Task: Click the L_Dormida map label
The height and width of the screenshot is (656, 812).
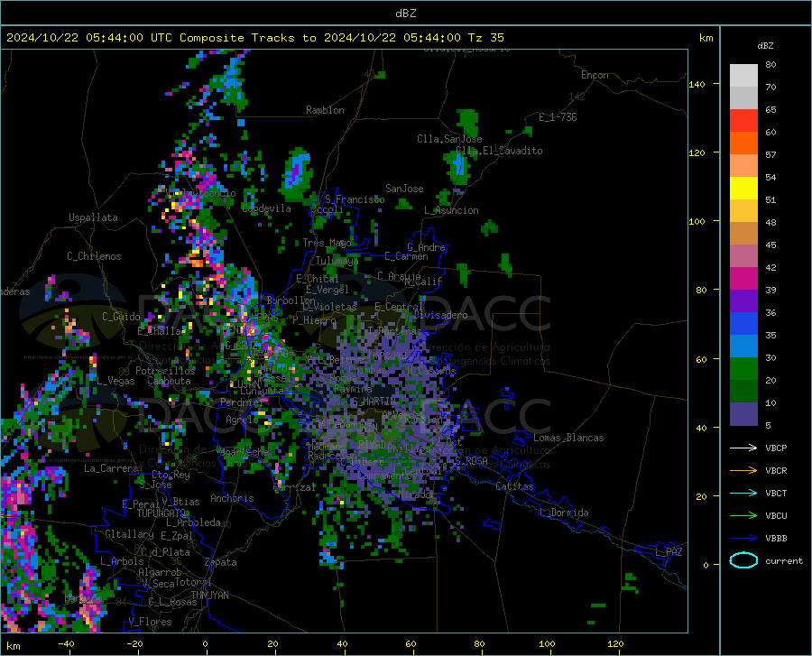Action: pyautogui.click(x=563, y=513)
